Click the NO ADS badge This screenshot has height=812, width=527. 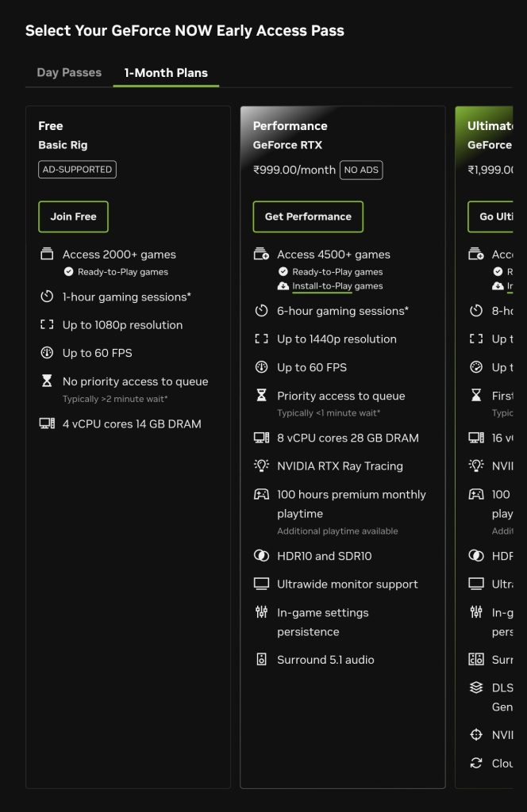361,170
